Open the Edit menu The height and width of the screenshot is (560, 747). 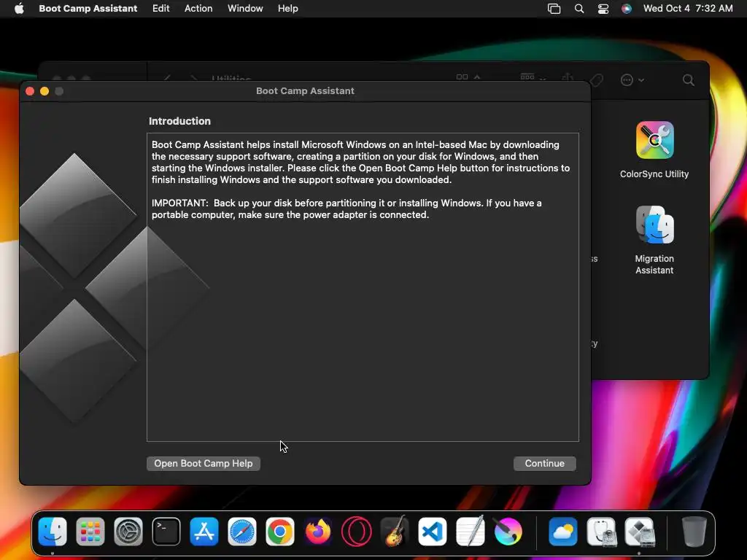(x=161, y=9)
